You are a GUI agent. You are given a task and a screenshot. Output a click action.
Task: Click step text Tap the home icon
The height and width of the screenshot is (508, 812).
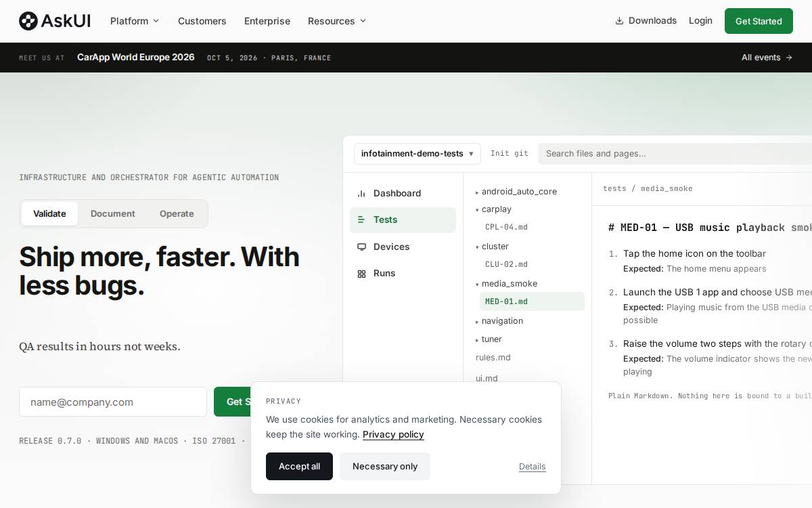click(694, 253)
